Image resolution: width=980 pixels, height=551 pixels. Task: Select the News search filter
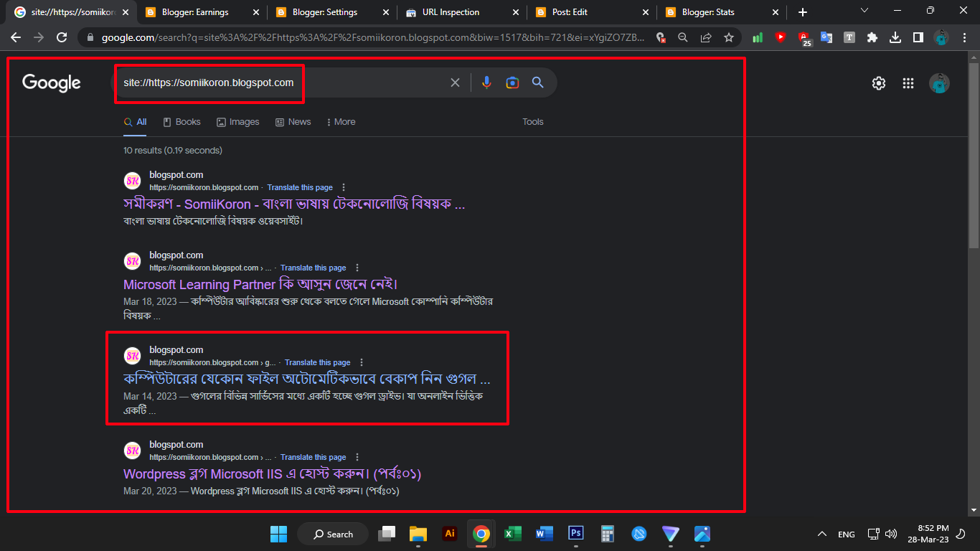point(293,122)
